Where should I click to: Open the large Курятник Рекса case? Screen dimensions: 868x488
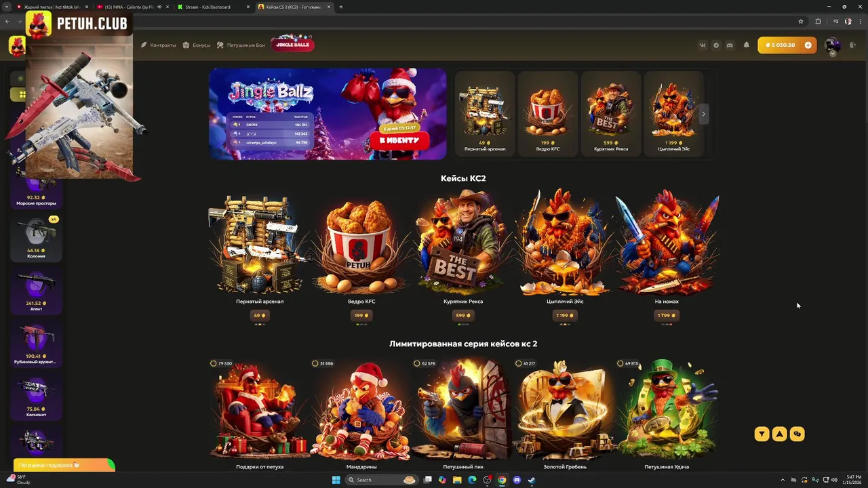[x=463, y=241]
